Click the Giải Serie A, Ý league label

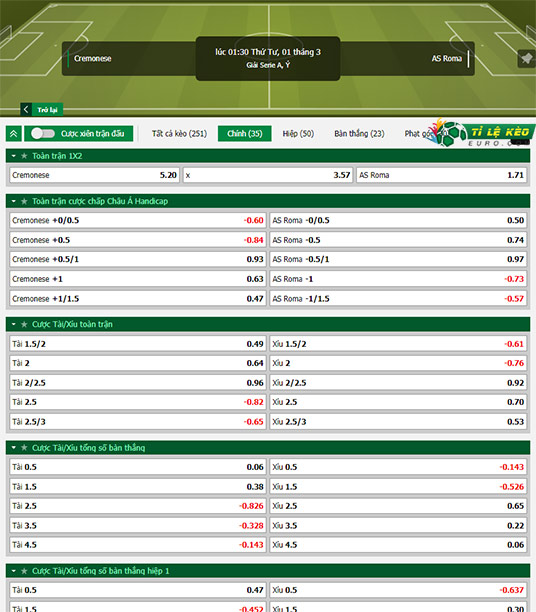268,65
